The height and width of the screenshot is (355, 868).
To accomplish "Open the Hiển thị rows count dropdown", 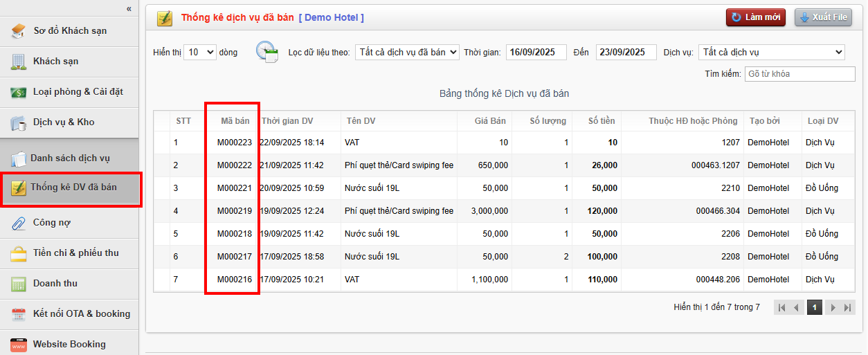I will pyautogui.click(x=200, y=53).
